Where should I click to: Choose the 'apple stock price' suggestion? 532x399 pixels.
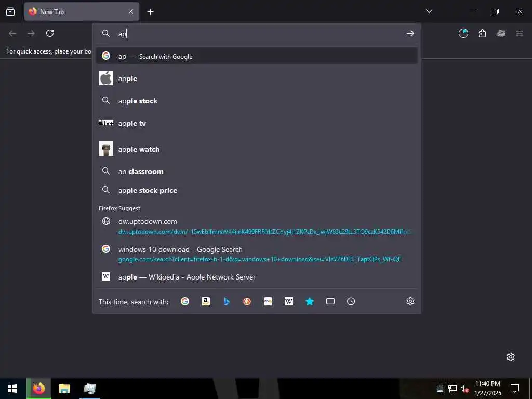(257, 190)
